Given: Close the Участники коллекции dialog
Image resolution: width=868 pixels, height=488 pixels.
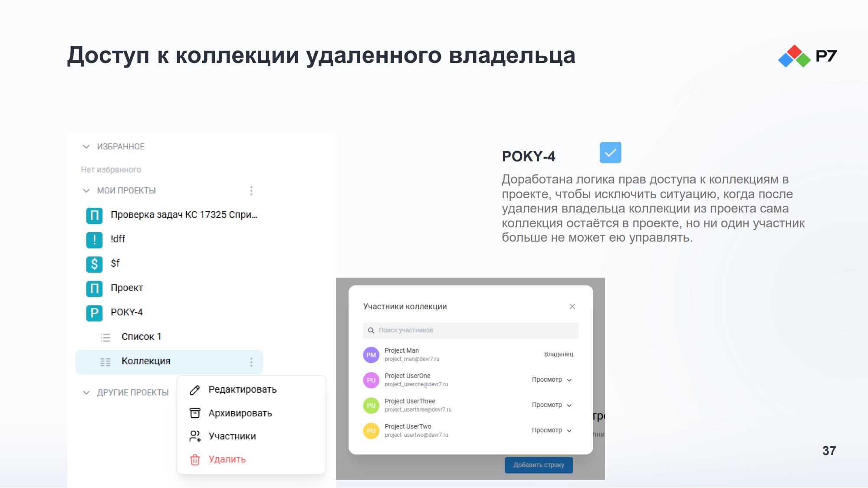Looking at the screenshot, I should [572, 307].
